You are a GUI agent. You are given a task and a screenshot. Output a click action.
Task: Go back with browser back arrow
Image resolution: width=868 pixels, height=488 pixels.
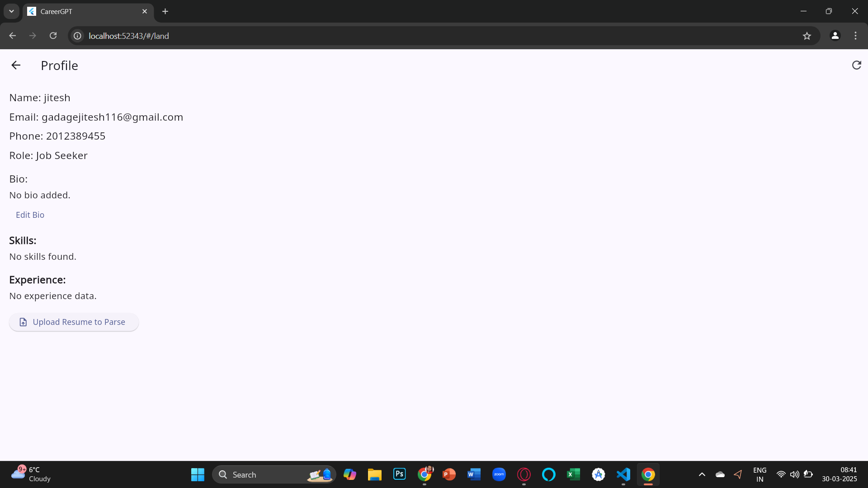13,36
